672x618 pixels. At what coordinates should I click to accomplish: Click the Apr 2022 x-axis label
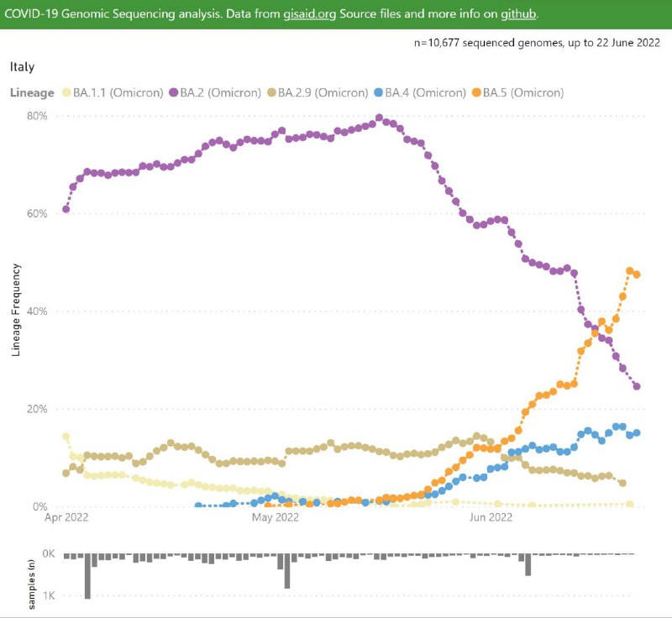pos(66,517)
